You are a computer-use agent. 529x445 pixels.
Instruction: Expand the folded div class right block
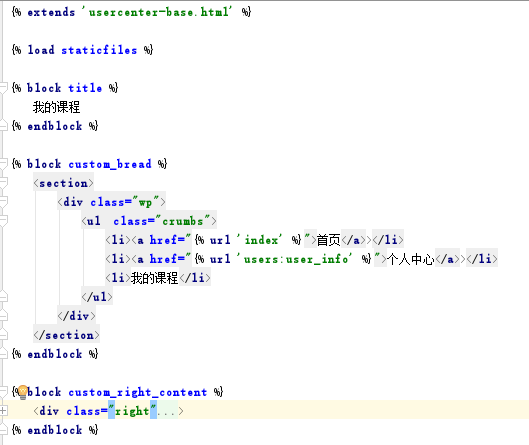[x=3, y=411]
